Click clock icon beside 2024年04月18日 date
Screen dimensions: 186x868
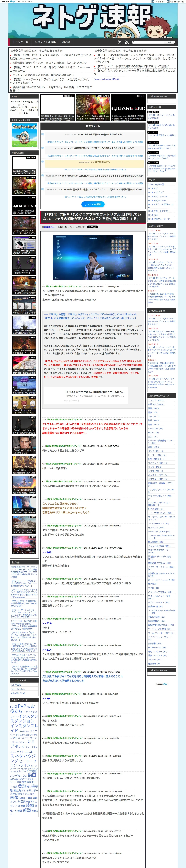pos(59,227)
